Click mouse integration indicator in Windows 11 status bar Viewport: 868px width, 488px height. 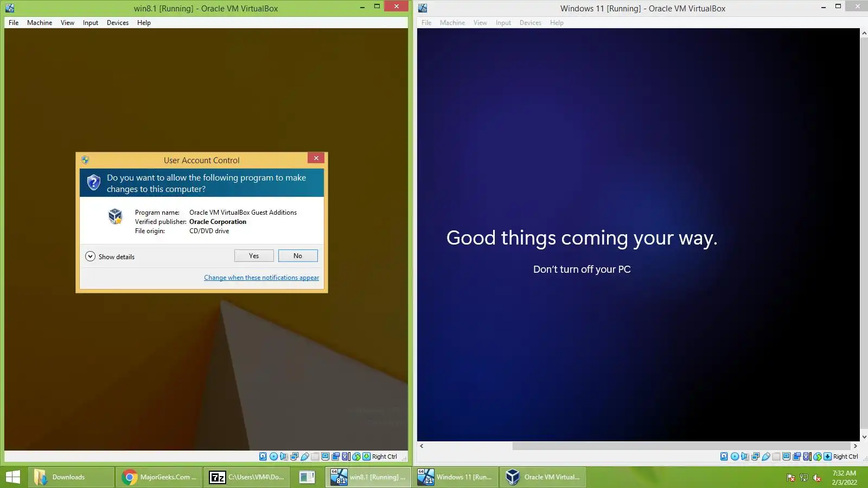[818, 457]
